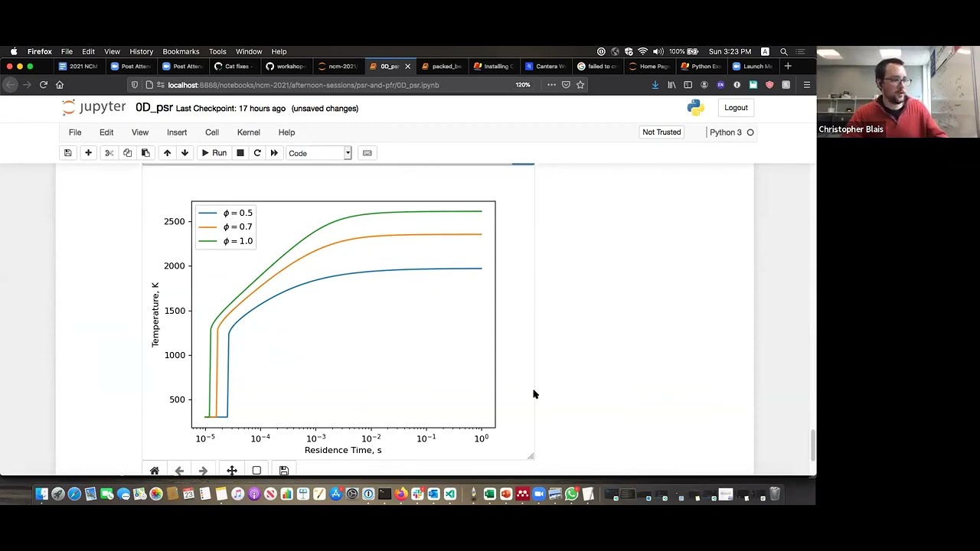Select the zoom-to-rectangle tool on the plot

[x=256, y=470]
